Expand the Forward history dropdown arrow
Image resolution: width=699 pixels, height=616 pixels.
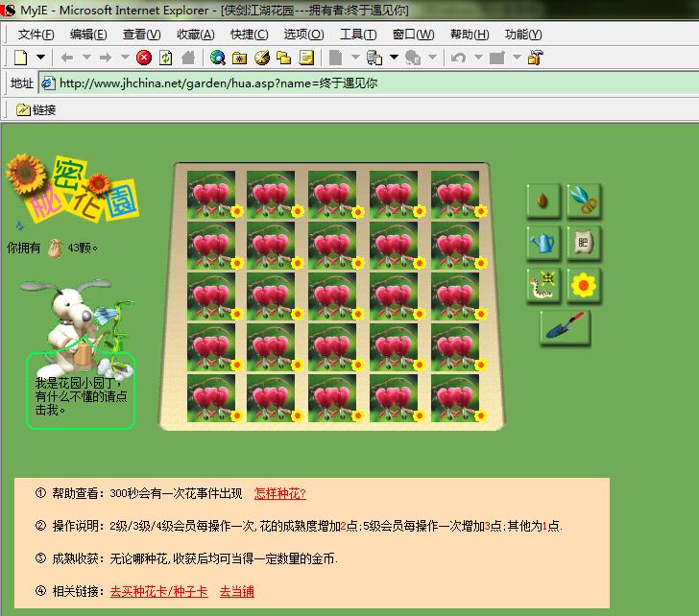[x=125, y=57]
